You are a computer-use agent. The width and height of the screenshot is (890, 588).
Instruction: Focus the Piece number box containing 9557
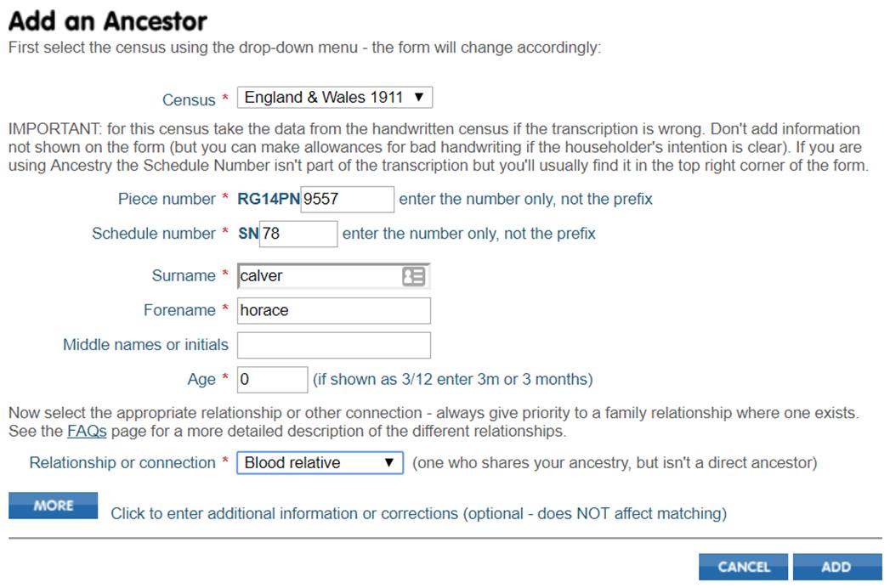click(x=348, y=199)
